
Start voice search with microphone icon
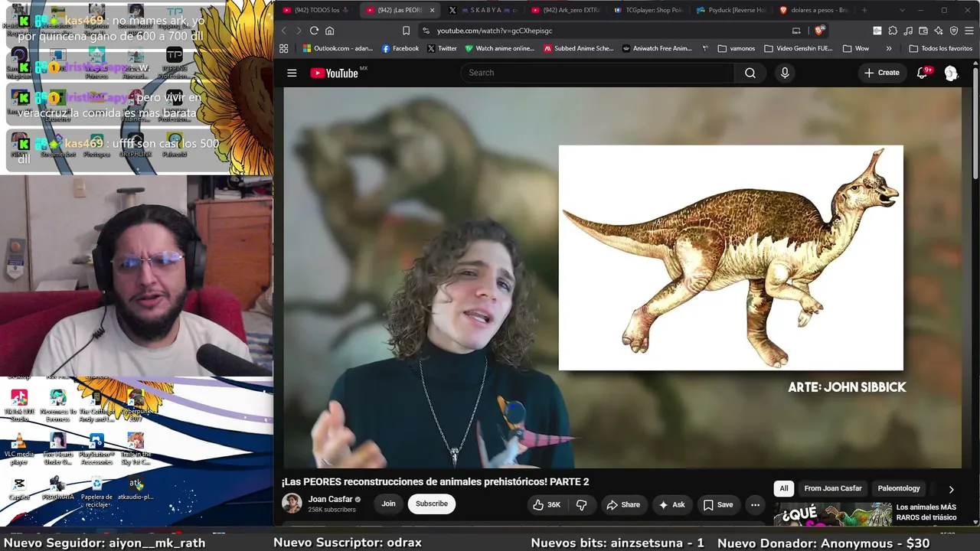(784, 73)
